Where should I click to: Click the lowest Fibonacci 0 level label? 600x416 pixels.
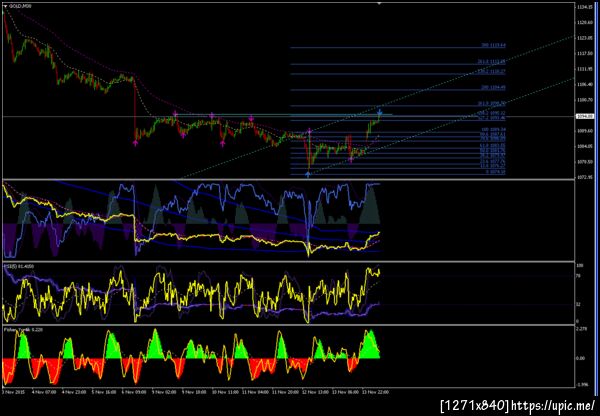[x=496, y=172]
